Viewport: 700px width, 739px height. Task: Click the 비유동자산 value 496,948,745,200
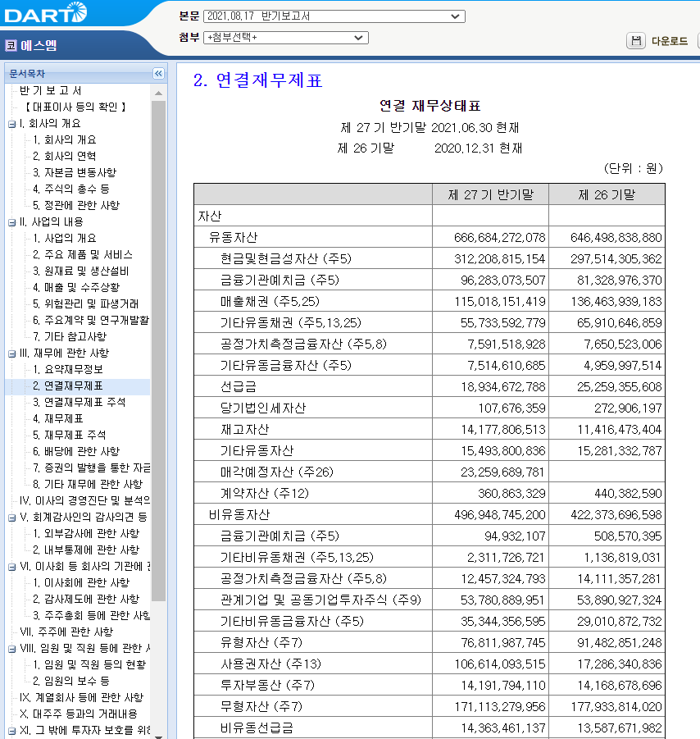pyautogui.click(x=500, y=514)
